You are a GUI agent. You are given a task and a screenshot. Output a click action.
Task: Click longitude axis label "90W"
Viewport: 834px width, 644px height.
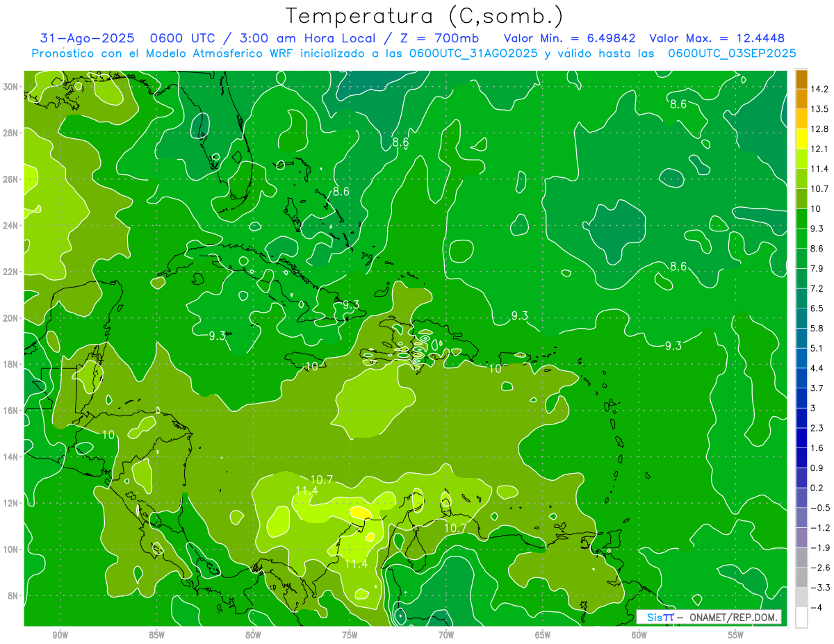pyautogui.click(x=60, y=635)
